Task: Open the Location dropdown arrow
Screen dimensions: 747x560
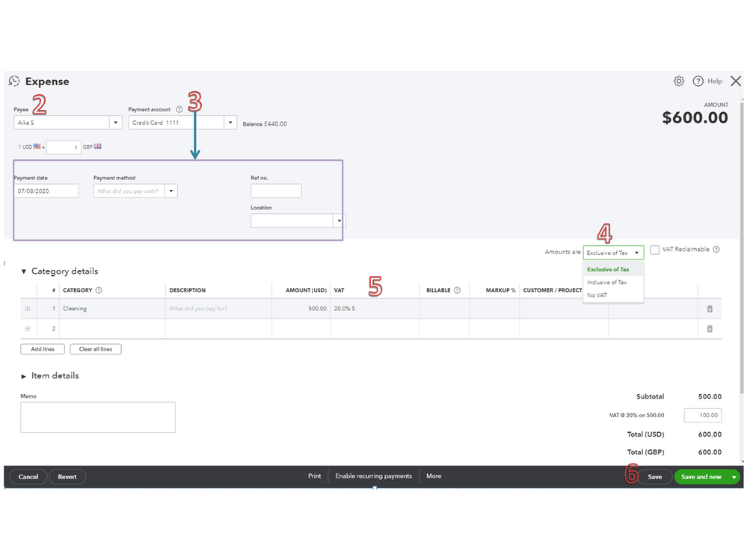Action: pos(339,221)
